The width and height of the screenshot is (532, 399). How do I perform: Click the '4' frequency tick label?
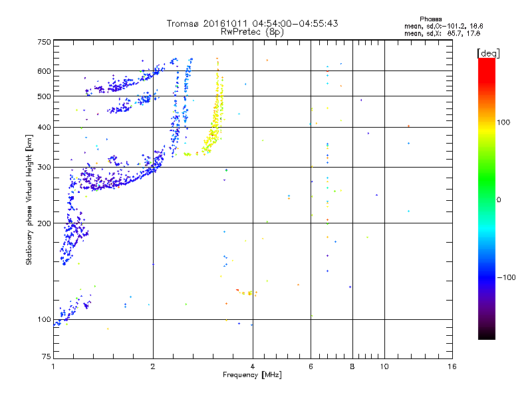[x=253, y=366]
